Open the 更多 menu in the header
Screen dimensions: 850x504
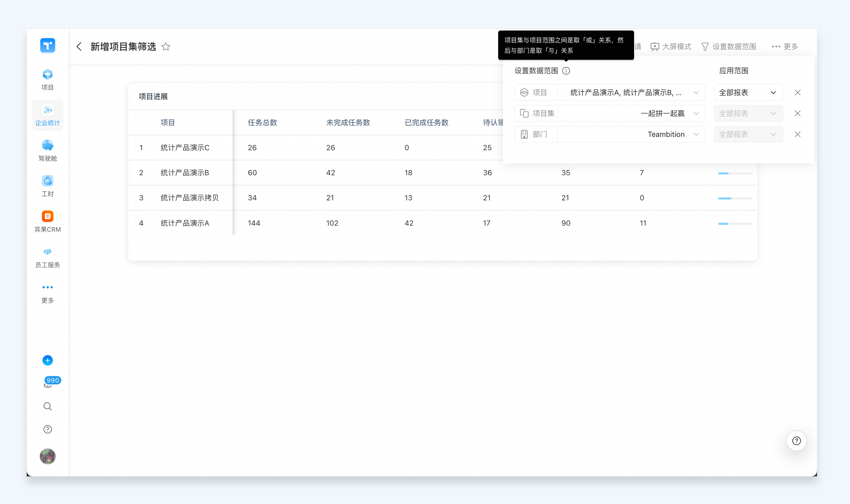pyautogui.click(x=784, y=47)
